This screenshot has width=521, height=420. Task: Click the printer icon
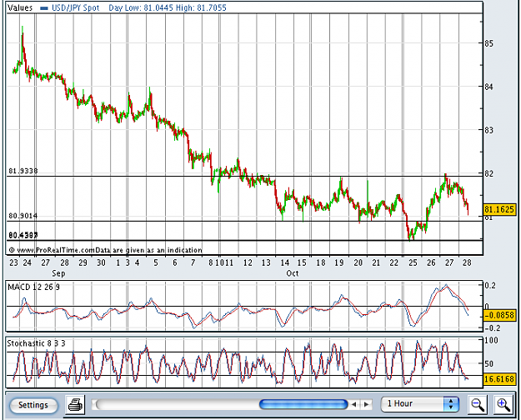(x=75, y=405)
